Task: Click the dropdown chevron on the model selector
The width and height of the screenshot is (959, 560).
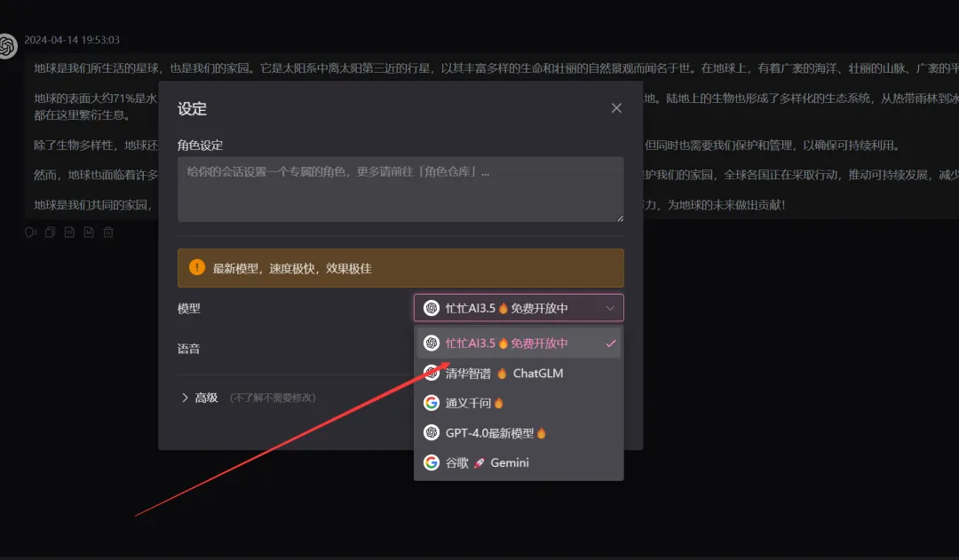Action: [x=611, y=307]
